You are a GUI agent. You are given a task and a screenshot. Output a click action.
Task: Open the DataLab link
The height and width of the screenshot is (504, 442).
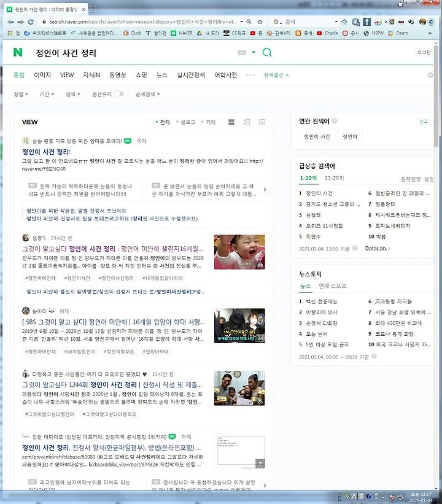point(378,248)
